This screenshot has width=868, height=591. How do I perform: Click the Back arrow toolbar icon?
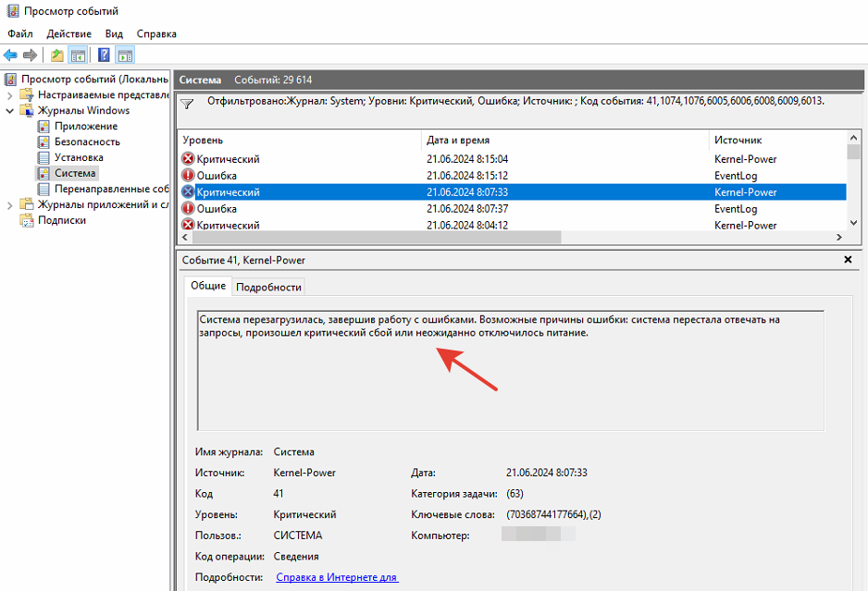(x=10, y=55)
